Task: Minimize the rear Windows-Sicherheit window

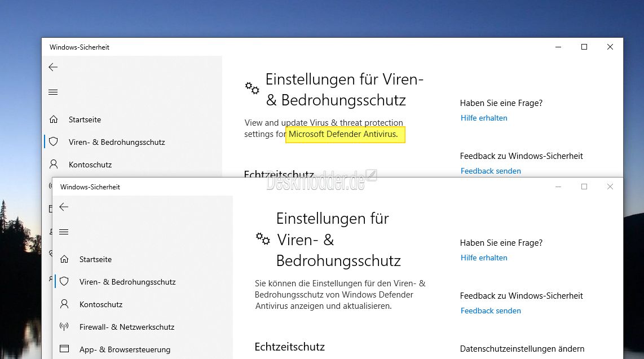Action: tap(558, 47)
